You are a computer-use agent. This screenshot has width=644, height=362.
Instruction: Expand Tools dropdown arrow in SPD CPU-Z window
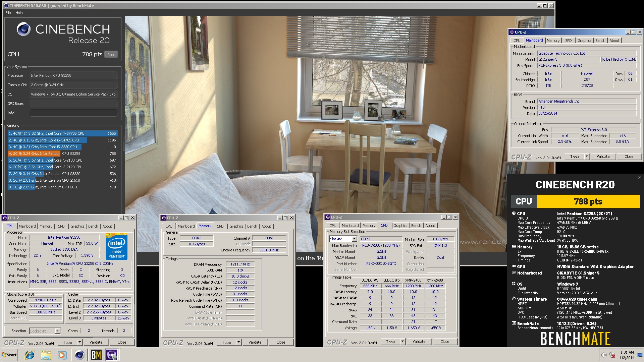click(x=402, y=342)
